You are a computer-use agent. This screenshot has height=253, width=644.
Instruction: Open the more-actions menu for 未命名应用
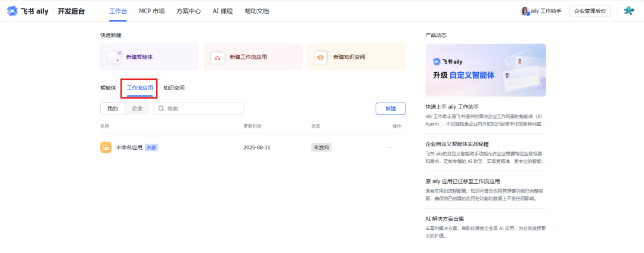click(390, 147)
